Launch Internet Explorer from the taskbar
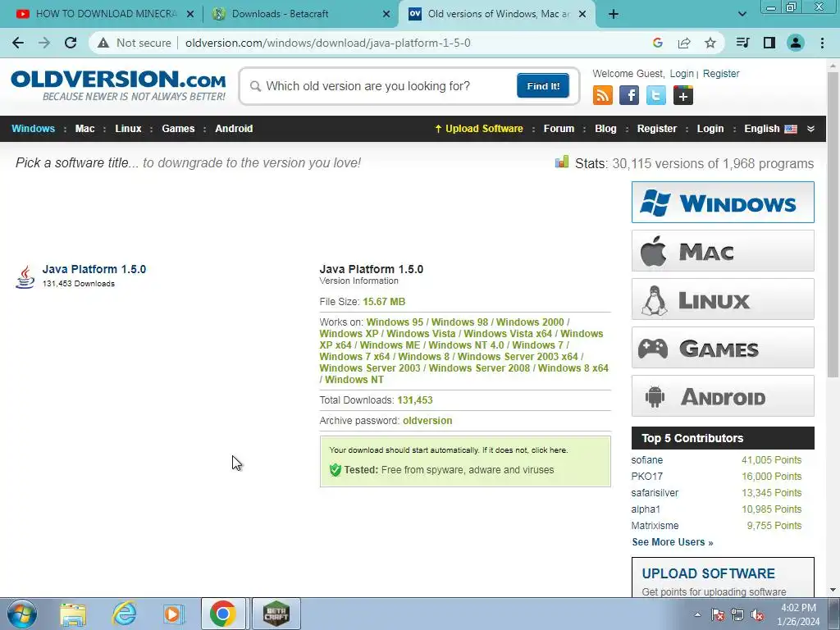Image resolution: width=840 pixels, height=630 pixels. click(124, 614)
